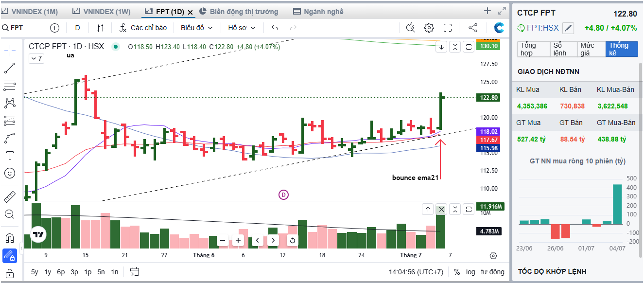Open the D interval selector
Image resolution: width=644 pixels, height=284 pixels.
tap(77, 28)
